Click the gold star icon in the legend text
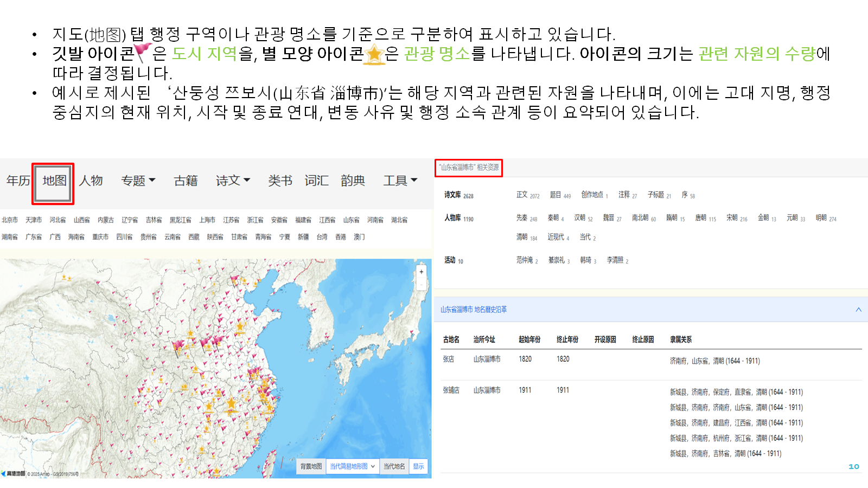The height and width of the screenshot is (488, 868). [x=374, y=54]
